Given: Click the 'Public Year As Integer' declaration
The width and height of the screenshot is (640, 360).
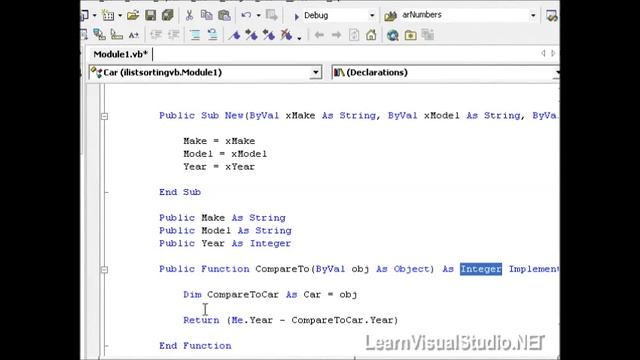Looking at the screenshot, I should click(x=225, y=243).
